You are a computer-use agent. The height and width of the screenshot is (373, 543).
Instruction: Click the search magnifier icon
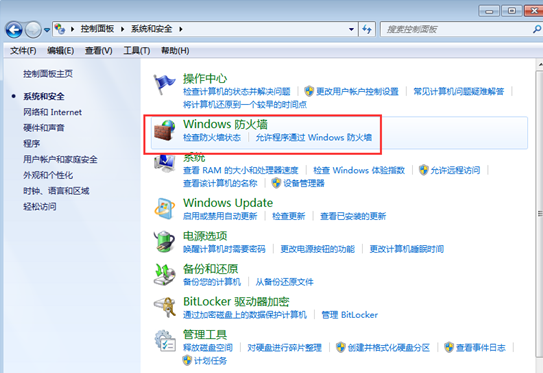pos(537,29)
